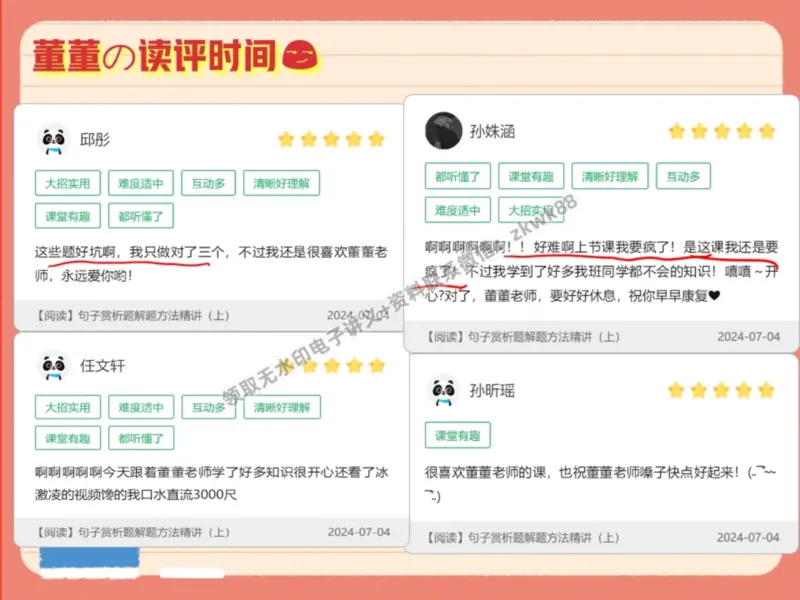Click the red smiley emoji in the title
This screenshot has height=600, width=800.
[300, 55]
